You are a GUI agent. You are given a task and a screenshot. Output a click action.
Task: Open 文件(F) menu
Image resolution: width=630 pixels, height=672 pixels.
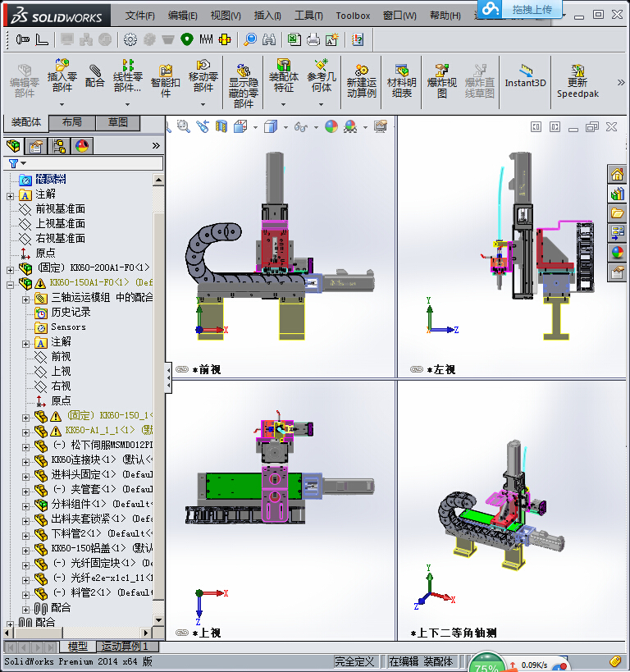click(139, 16)
